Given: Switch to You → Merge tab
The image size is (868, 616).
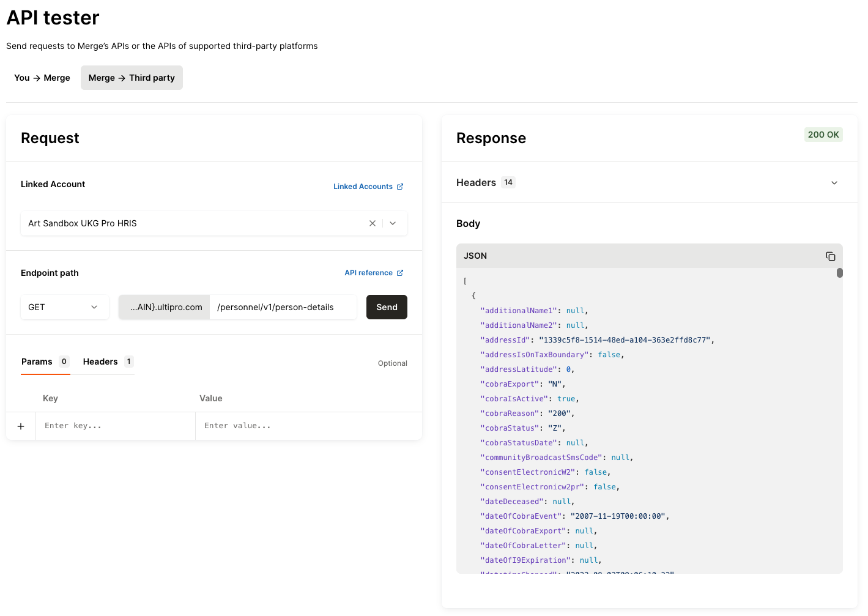Looking at the screenshot, I should click(x=42, y=78).
